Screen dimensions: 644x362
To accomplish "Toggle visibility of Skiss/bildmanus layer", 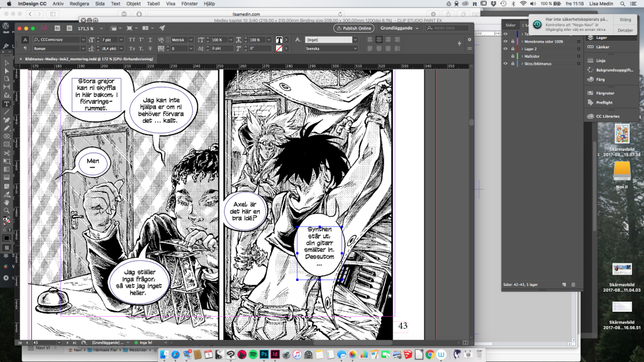I will (x=506, y=63).
